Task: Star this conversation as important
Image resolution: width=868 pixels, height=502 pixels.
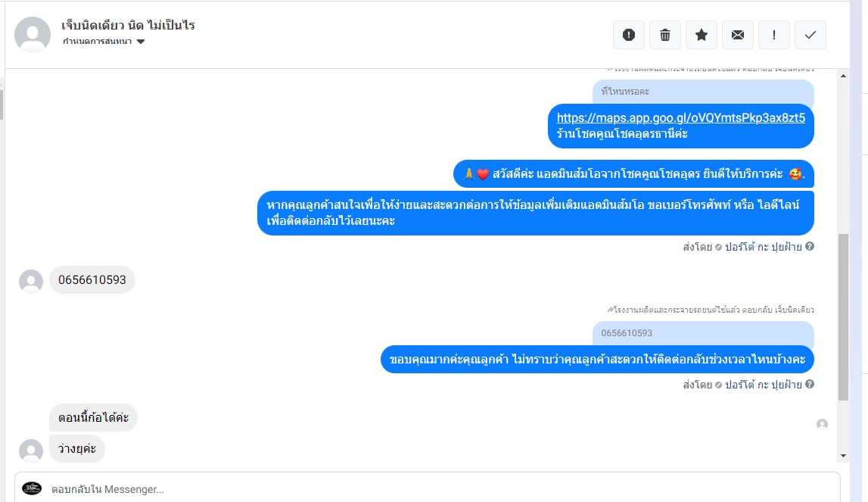Action: pyautogui.click(x=702, y=35)
